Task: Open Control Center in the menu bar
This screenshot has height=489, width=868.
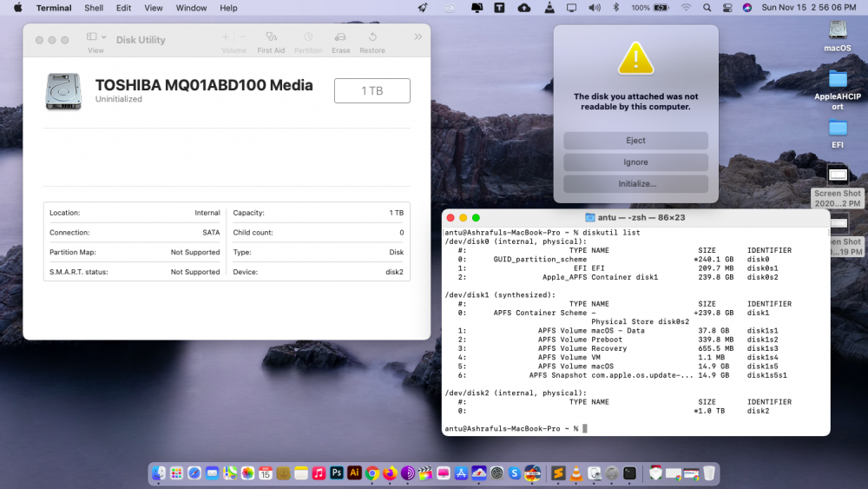Action: point(727,8)
